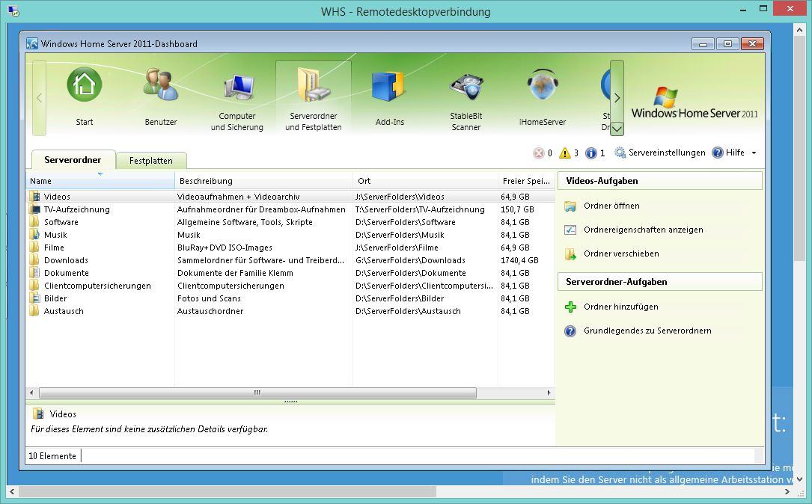
Task: Open Grundlegendes zu Serverordnern help link
Action: point(647,331)
